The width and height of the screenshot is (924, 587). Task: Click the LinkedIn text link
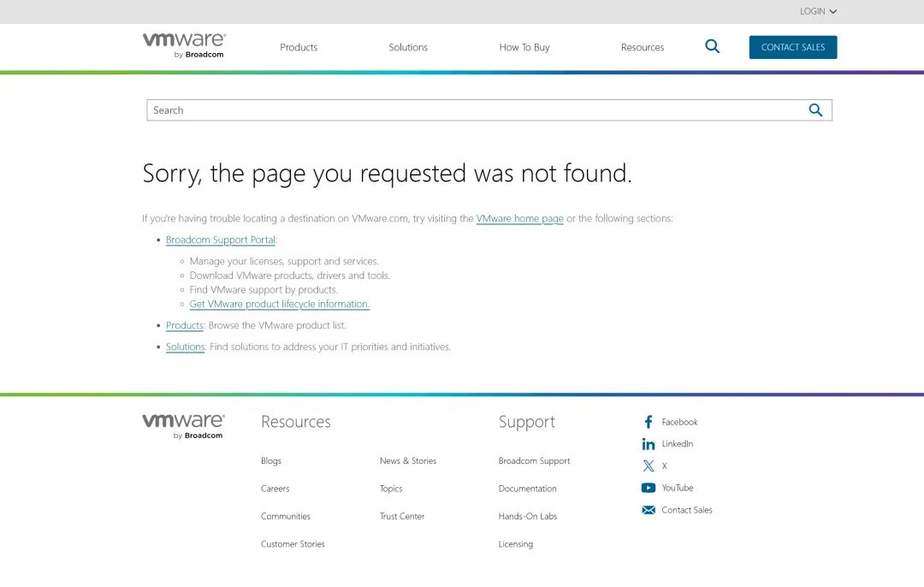[677, 444]
